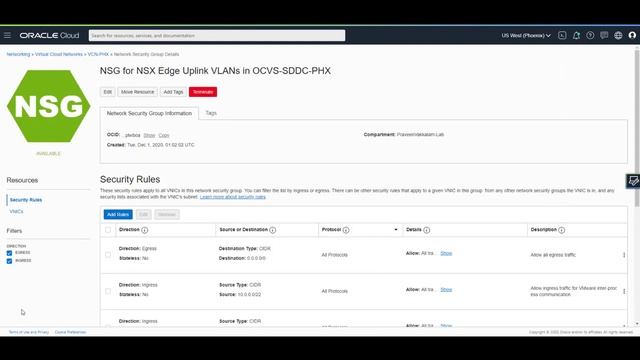Click the 'All Protocols' cell of the egress rule
Screen dimensions: 640x360
click(x=334, y=255)
